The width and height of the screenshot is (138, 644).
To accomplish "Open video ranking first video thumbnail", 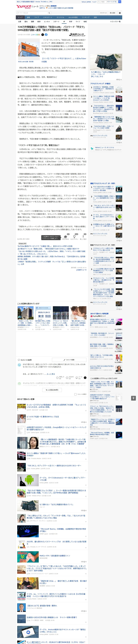I will (119, 251).
